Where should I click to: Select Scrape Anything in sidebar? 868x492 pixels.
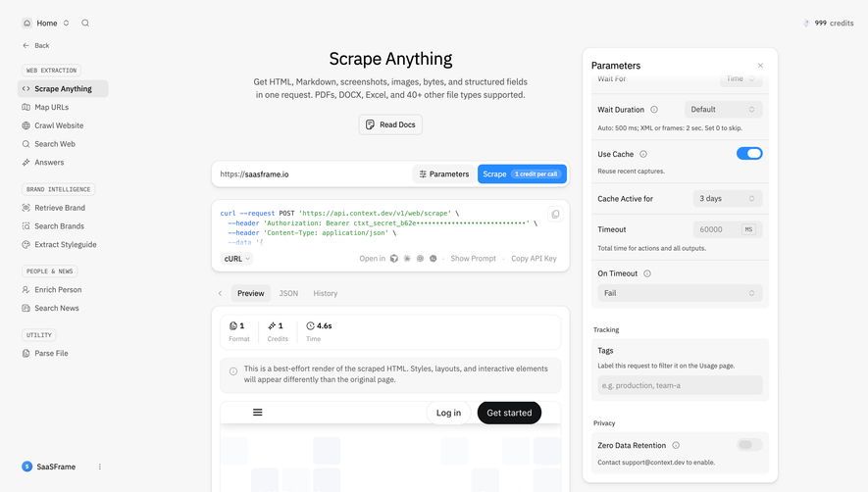point(63,88)
